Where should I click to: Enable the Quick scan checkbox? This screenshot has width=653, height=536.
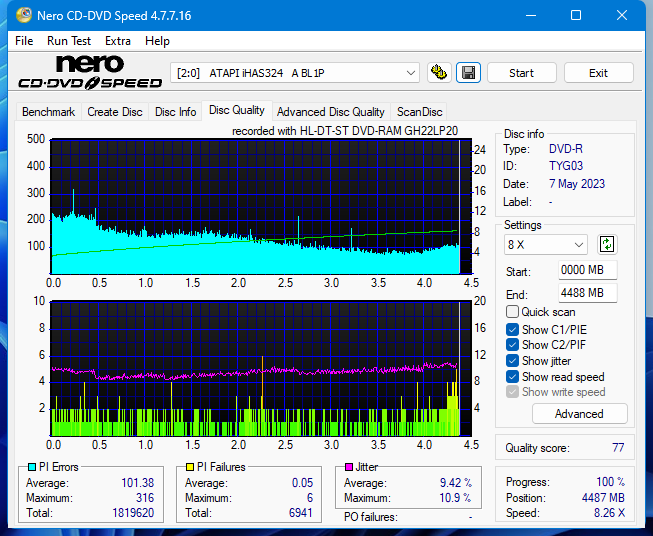tap(513, 312)
